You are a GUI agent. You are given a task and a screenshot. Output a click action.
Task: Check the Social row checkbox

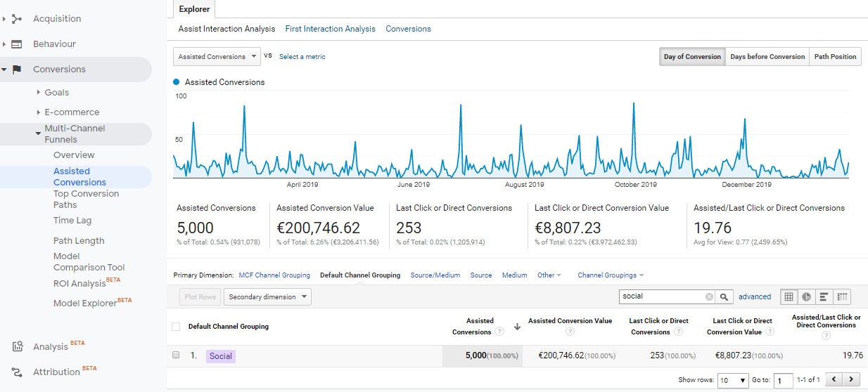176,355
